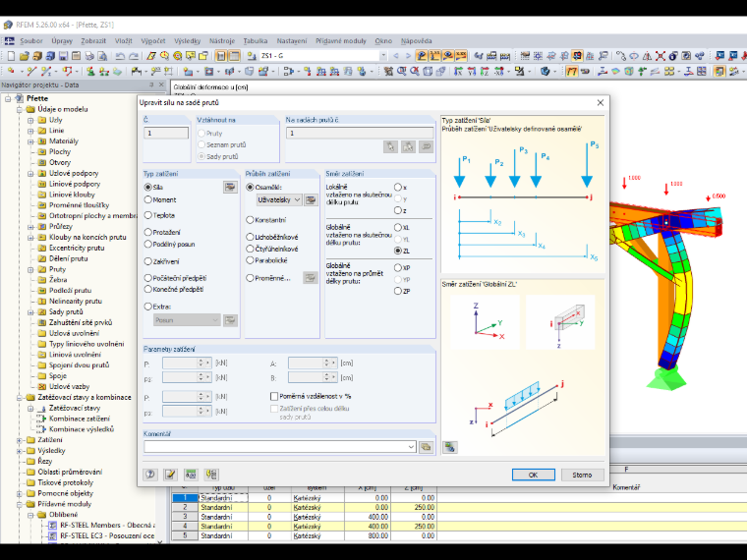Click the Open folder icon in toolbar
747x560 pixels.
tap(25, 56)
